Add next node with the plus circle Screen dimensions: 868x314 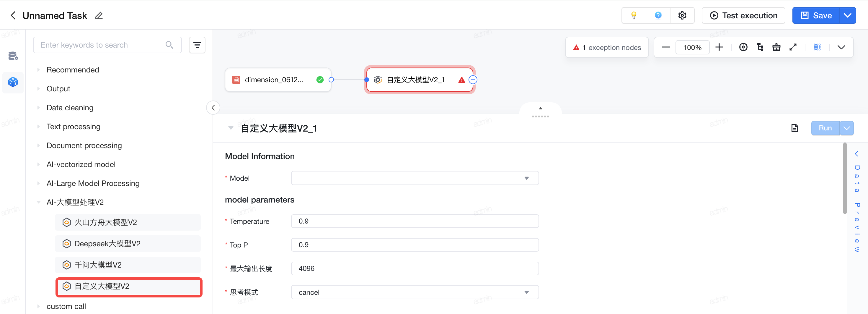(473, 80)
